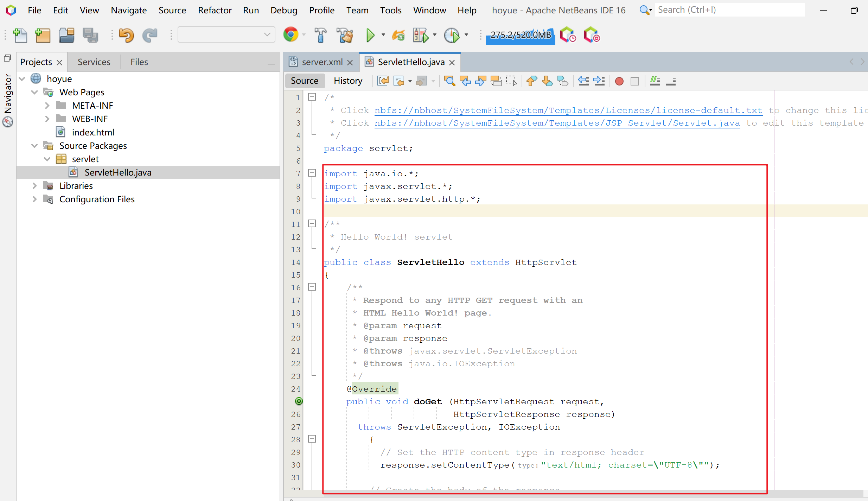Click the Open Project toolbar icon
This screenshot has width=868, height=501.
(66, 35)
